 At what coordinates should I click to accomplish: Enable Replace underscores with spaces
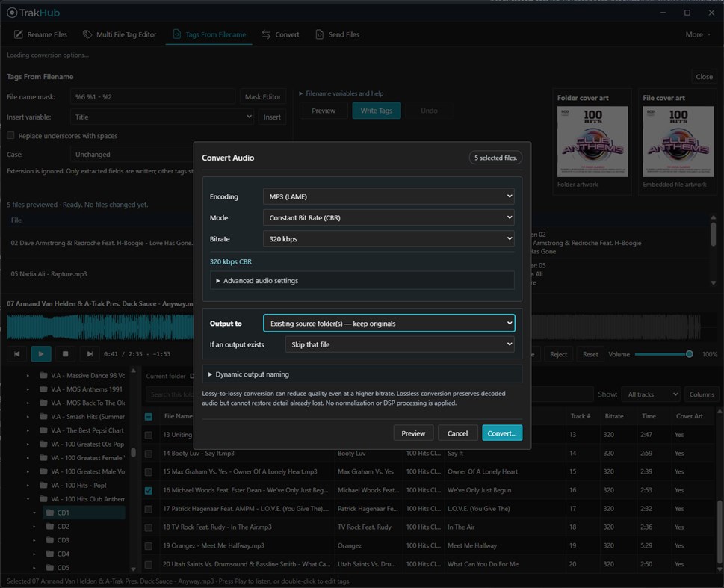(x=10, y=136)
